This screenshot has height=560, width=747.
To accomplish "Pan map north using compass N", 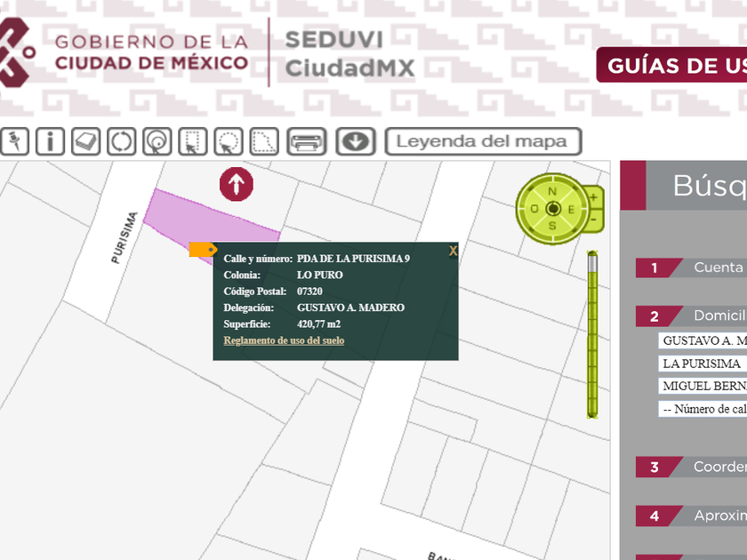I will pos(552,191).
